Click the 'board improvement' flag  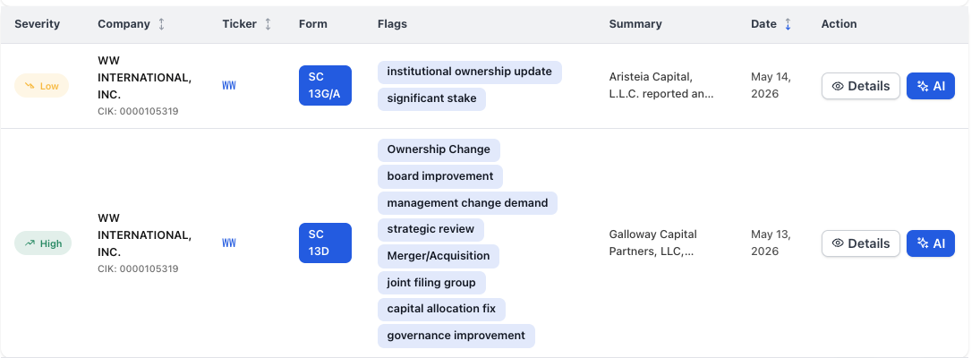[440, 176]
